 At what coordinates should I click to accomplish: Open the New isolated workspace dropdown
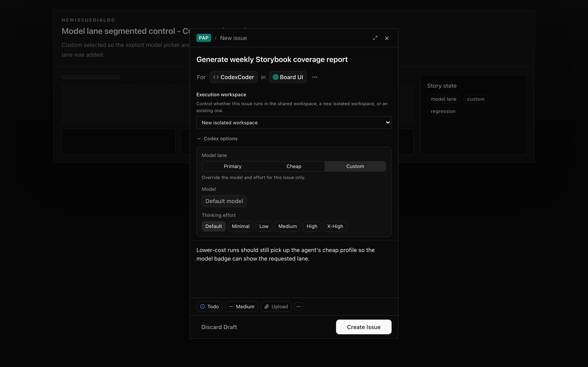(294, 123)
